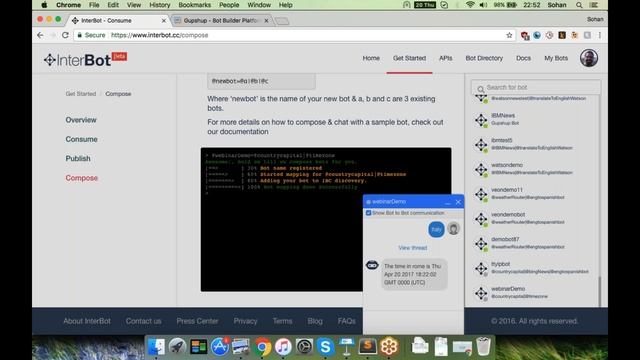Open the Bookmarks menu in menu bar
The height and width of the screenshot is (360, 640).
click(194, 5)
